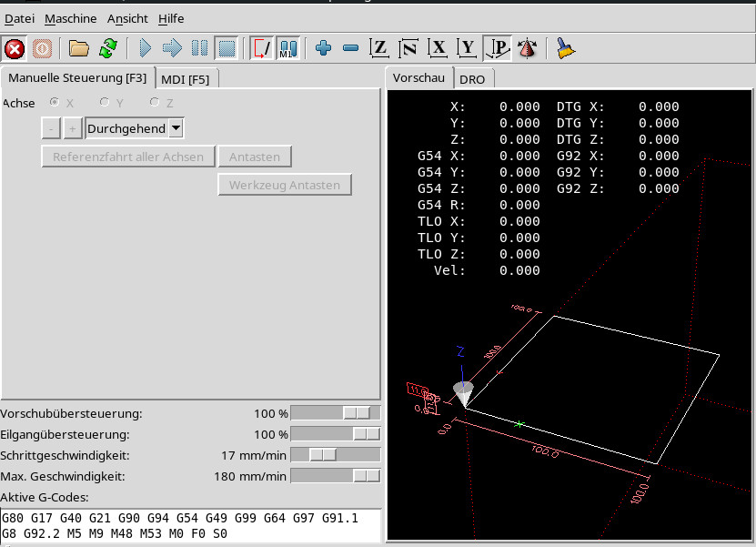Adjust Max. Geschwindigkeit slider

click(336, 476)
